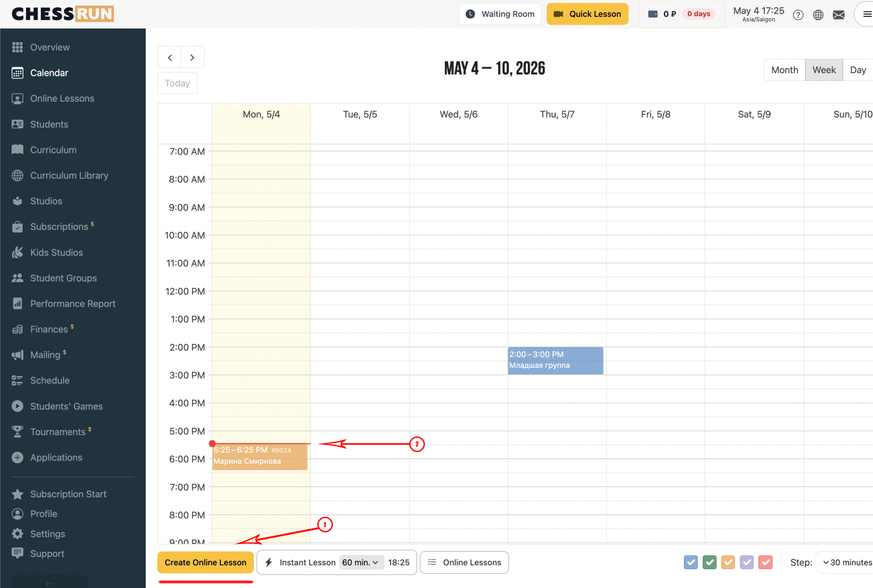Open messages envelope icon in header
873x588 pixels.
[839, 15]
